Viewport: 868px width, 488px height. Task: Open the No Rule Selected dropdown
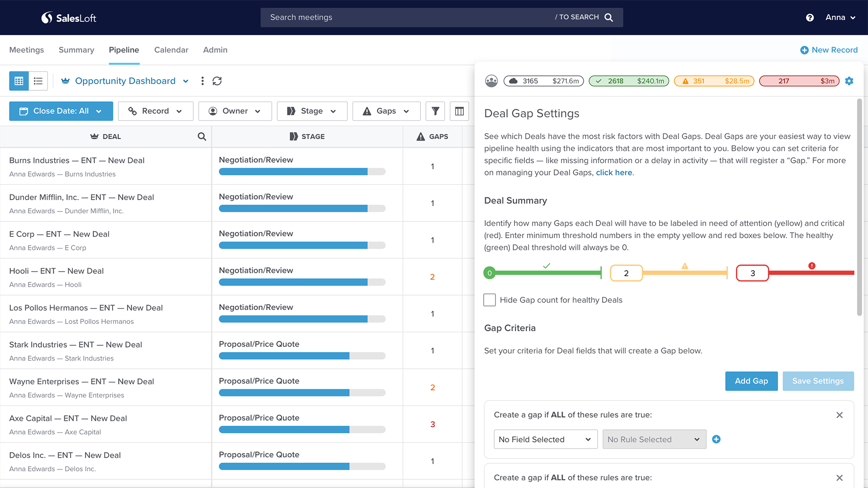pyautogui.click(x=654, y=439)
